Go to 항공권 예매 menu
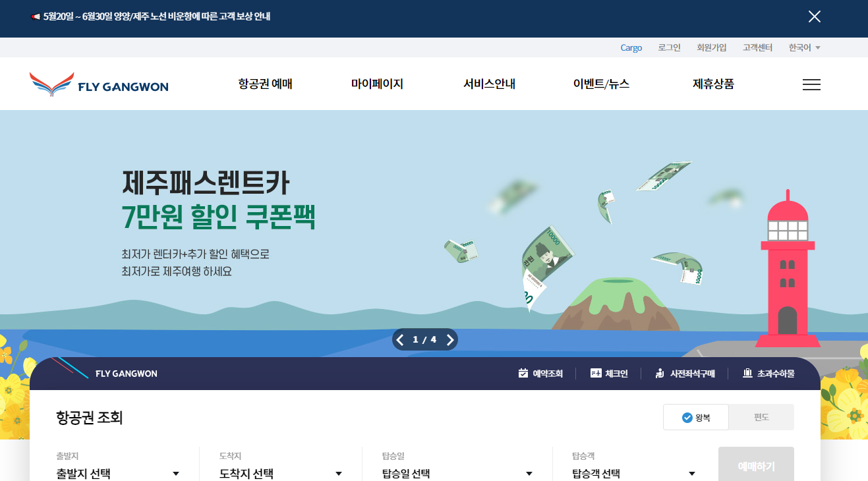Viewport: 868px width, 481px height. click(264, 84)
